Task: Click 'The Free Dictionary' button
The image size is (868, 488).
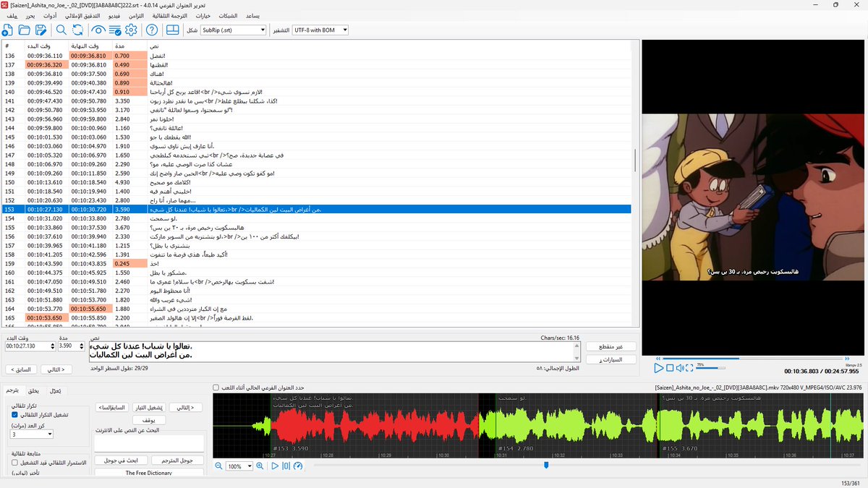Action: (x=149, y=473)
